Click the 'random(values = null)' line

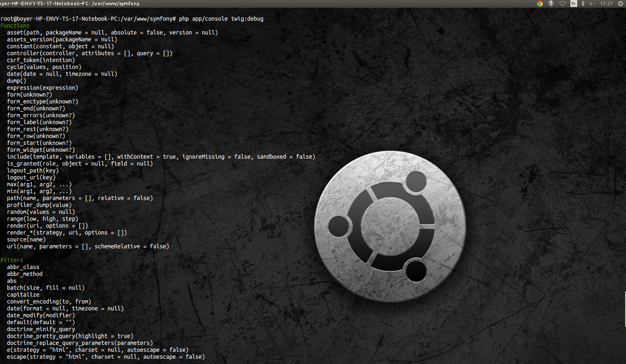(41, 212)
